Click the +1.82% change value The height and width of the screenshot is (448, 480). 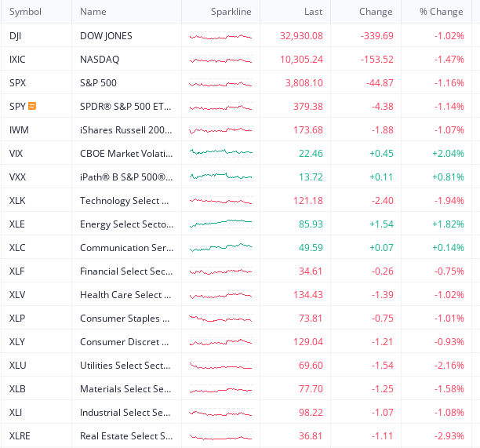coord(448,224)
